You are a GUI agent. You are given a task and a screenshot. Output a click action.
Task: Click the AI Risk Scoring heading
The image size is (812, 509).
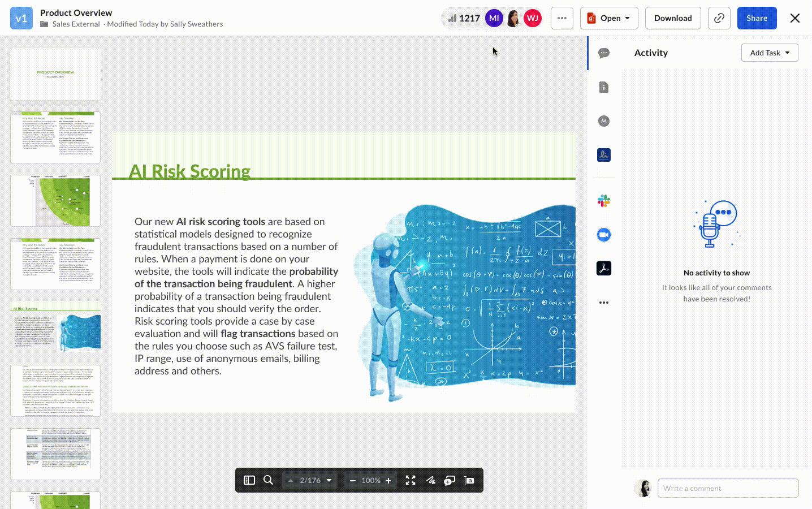point(189,171)
